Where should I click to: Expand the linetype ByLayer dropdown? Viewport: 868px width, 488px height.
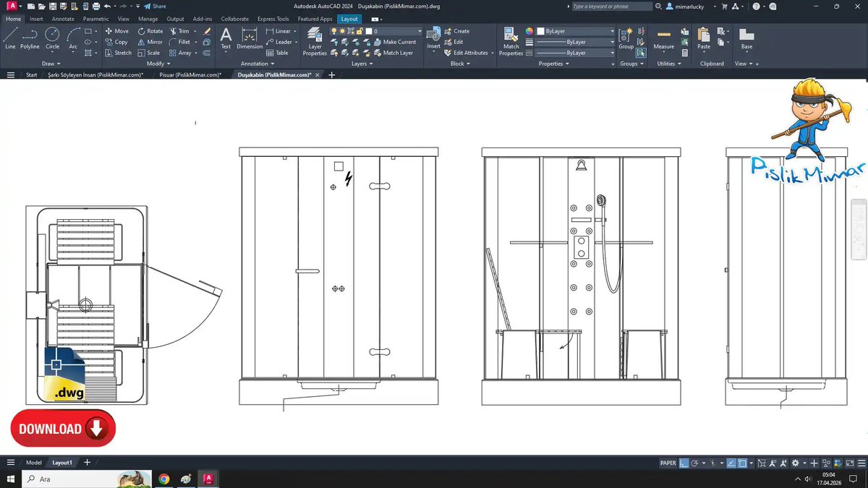611,52
